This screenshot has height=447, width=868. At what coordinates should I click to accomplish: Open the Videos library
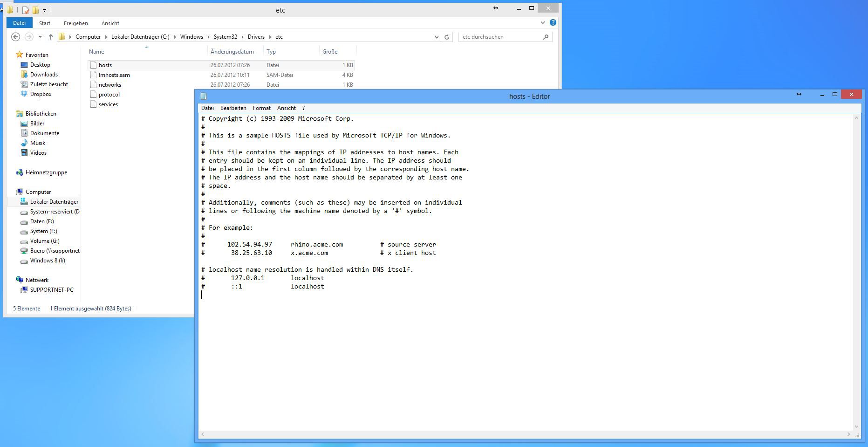(x=38, y=153)
